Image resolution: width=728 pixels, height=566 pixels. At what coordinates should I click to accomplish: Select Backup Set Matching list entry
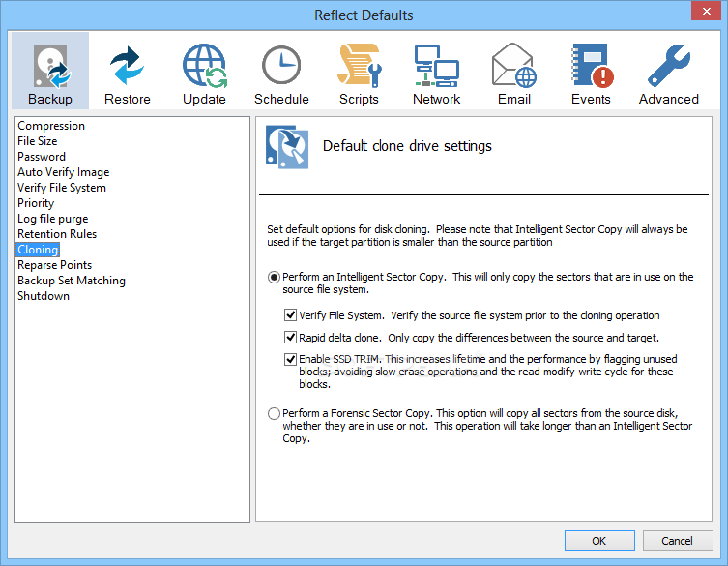point(72,281)
